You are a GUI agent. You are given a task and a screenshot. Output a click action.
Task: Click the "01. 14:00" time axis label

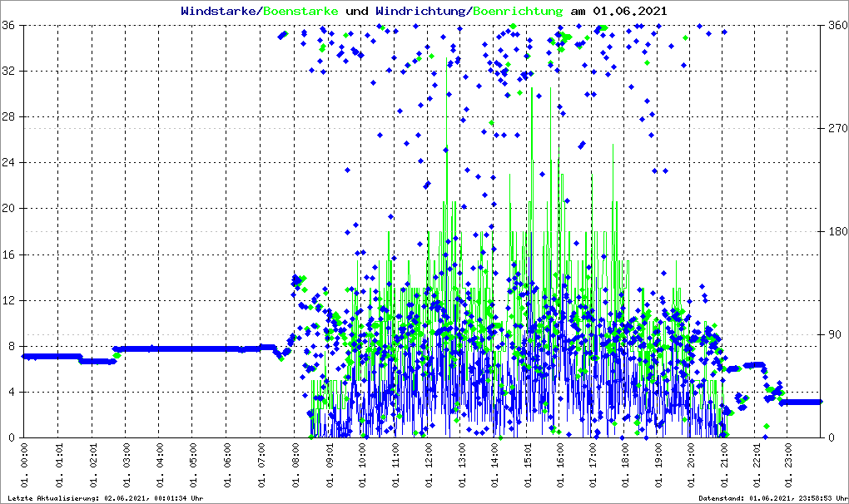494,465
